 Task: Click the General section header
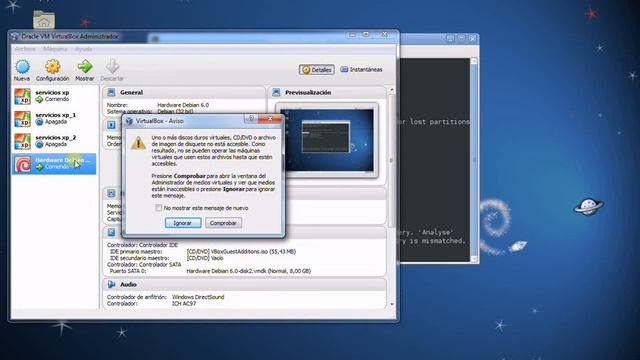pyautogui.click(x=184, y=92)
